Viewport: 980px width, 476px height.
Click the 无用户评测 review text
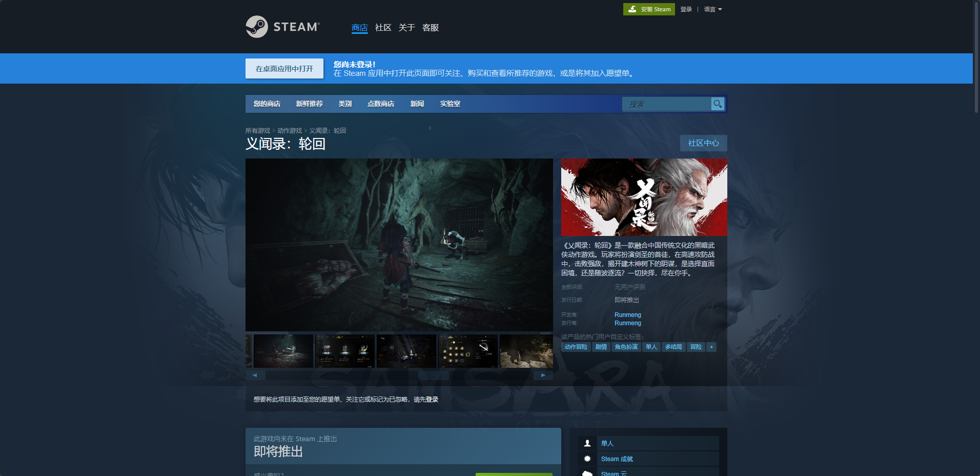630,287
